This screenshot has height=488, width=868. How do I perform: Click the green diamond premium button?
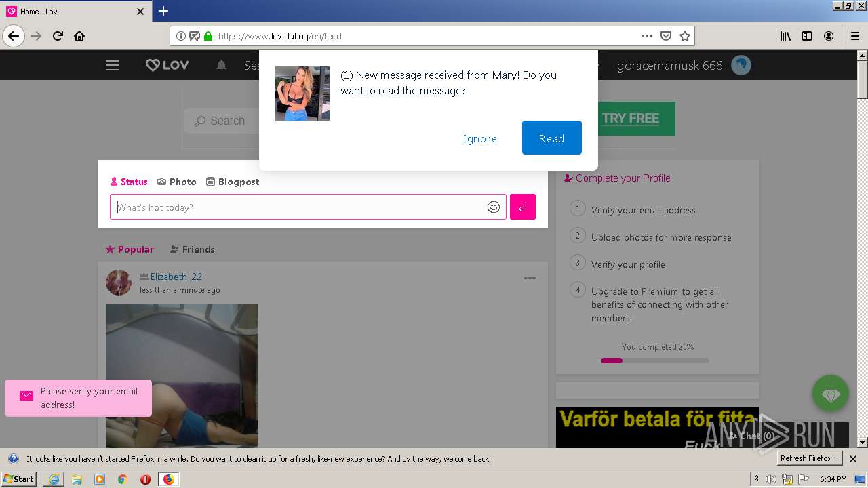coord(831,393)
